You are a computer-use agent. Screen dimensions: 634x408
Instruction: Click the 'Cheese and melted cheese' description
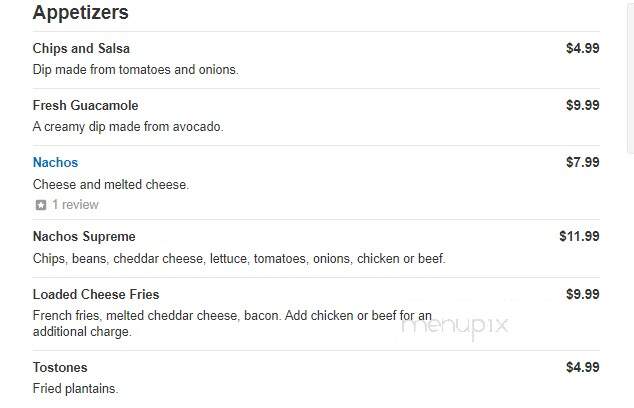tap(111, 185)
